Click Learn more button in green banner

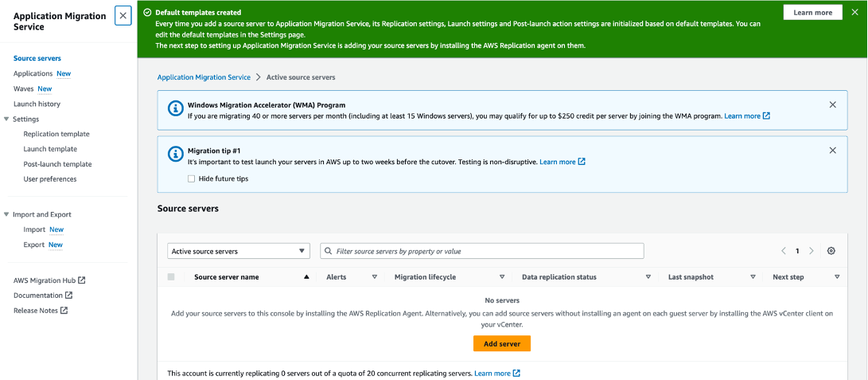coord(812,12)
